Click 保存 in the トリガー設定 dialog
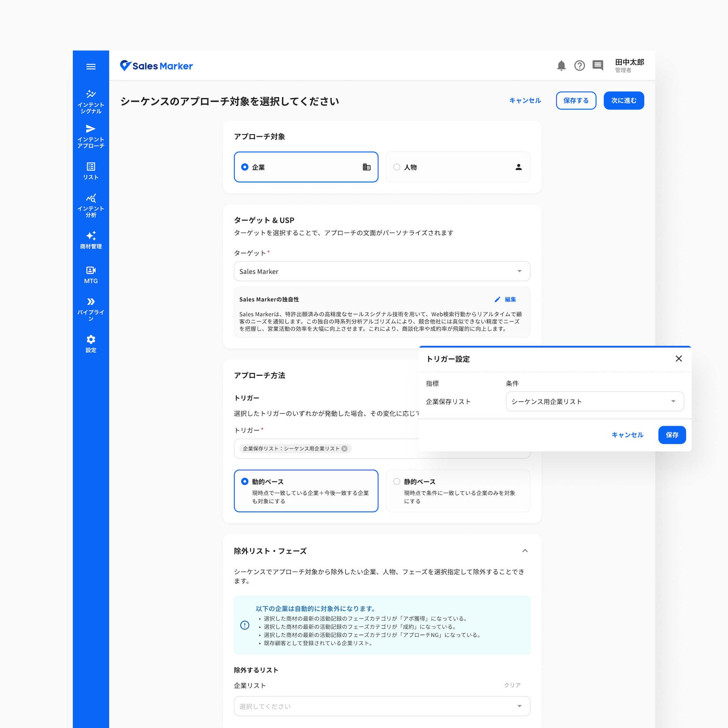Image resolution: width=728 pixels, height=728 pixels. (672, 435)
